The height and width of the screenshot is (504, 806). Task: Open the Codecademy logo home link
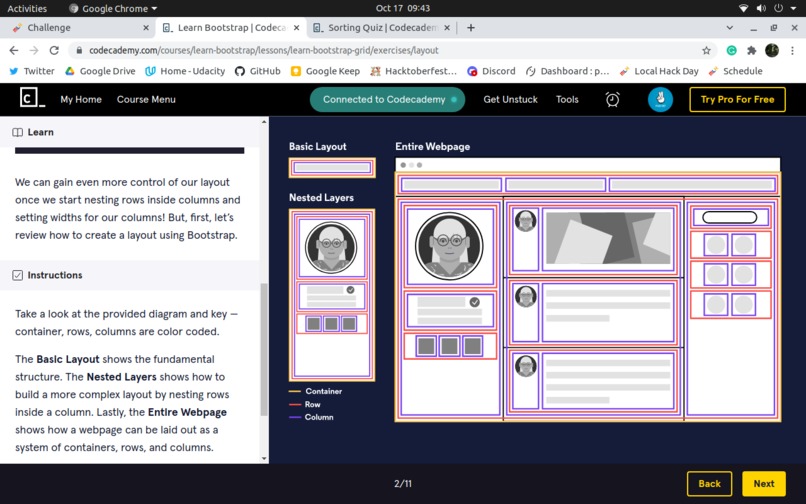(x=32, y=98)
